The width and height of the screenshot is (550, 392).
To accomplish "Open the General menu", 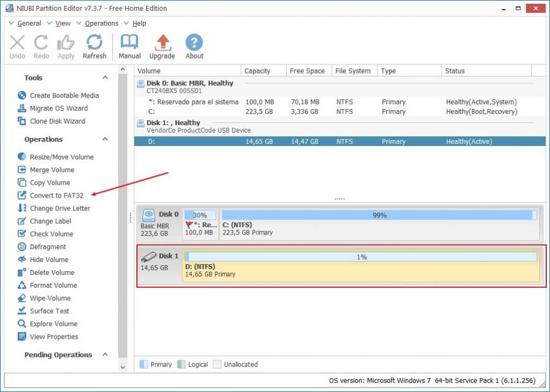I will [29, 23].
